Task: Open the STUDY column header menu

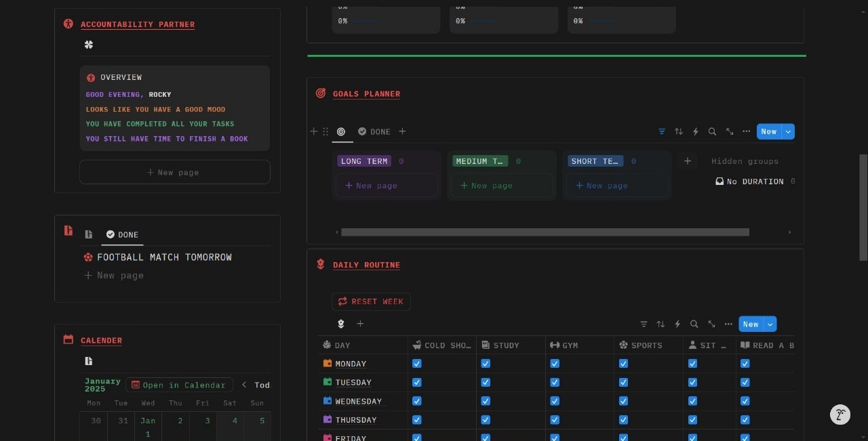Action: [511, 345]
